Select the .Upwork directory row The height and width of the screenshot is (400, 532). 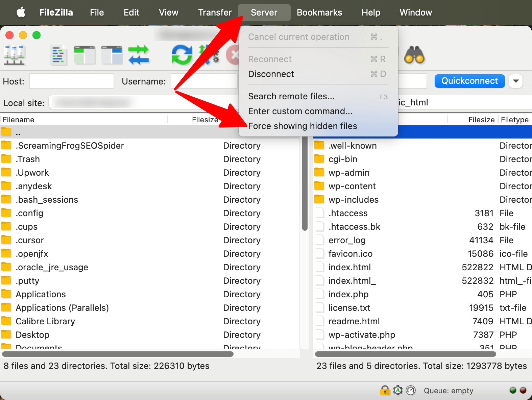point(150,172)
